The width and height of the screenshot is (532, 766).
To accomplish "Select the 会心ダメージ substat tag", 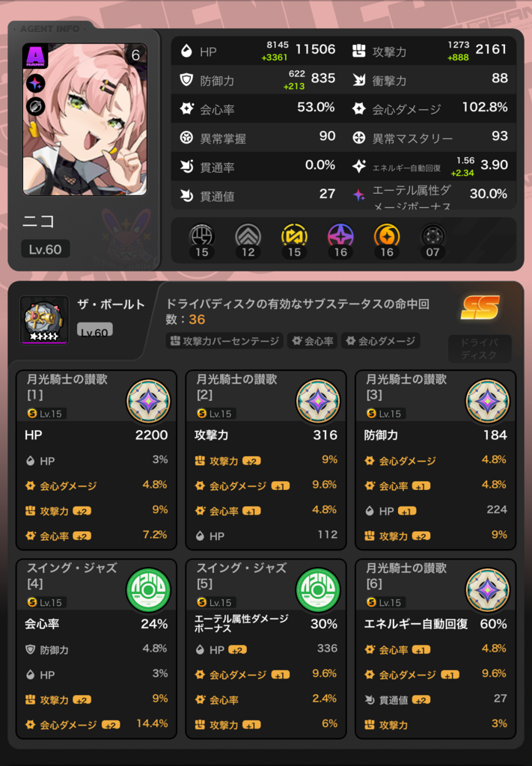I will tap(381, 341).
